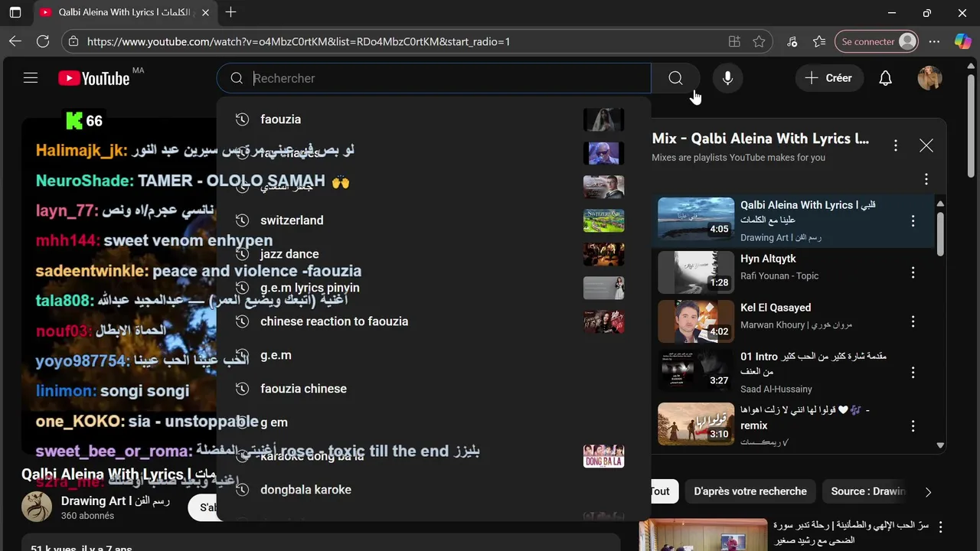Click history clock icon beside 'switzerland'
This screenshot has height=551, width=980.
pos(242,220)
